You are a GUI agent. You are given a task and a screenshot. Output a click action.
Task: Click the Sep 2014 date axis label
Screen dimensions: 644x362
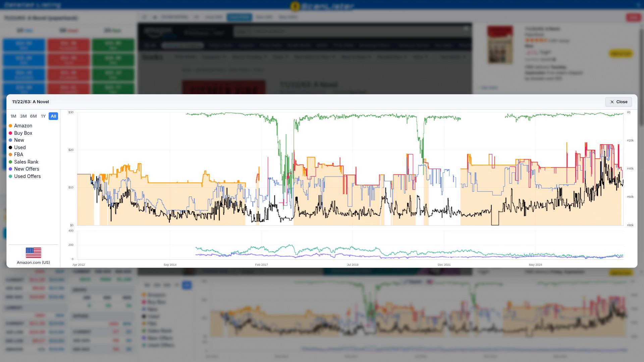pos(170,265)
